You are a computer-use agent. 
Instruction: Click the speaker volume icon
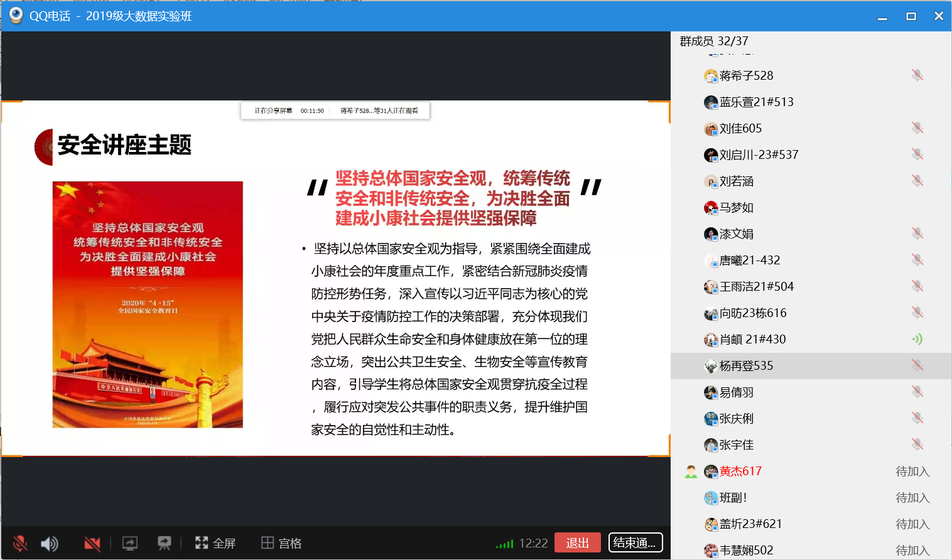pos(50,543)
